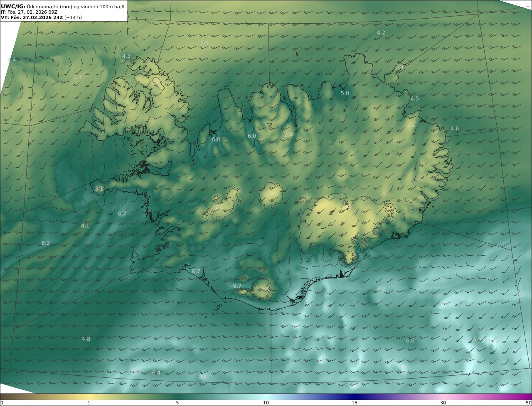Click the "8.2" value label
This screenshot has width=532, height=406.
382,289
